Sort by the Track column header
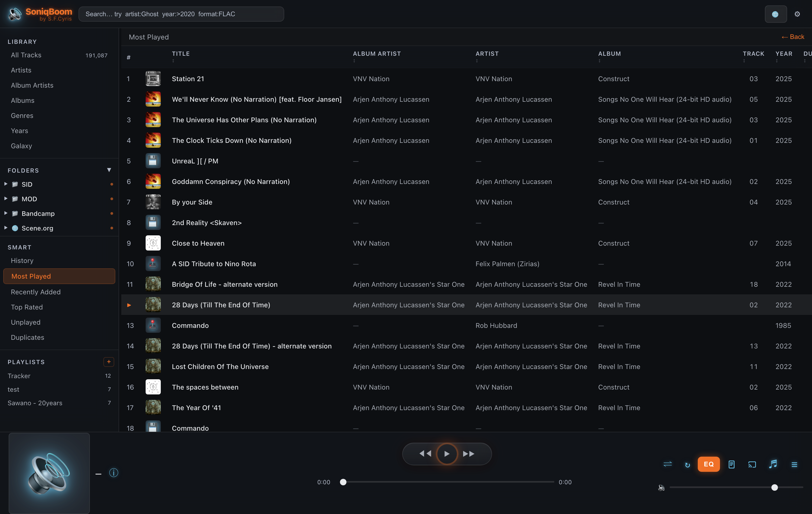This screenshot has width=812, height=514. pos(753,54)
